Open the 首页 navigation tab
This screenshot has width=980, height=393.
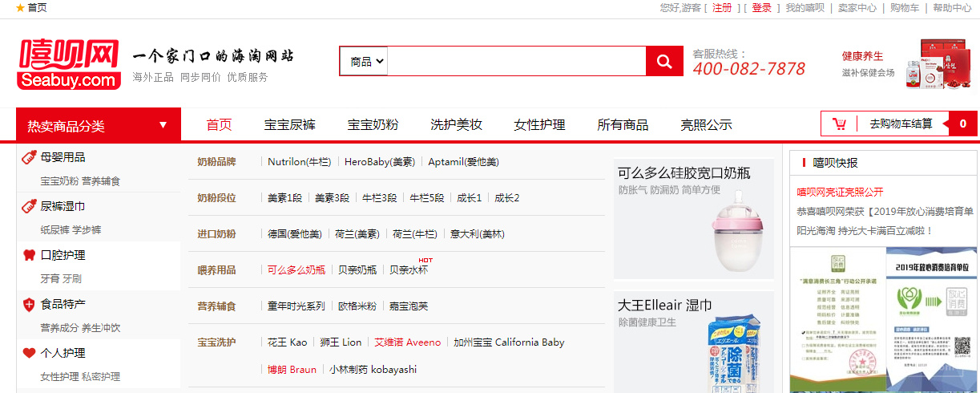pyautogui.click(x=219, y=124)
